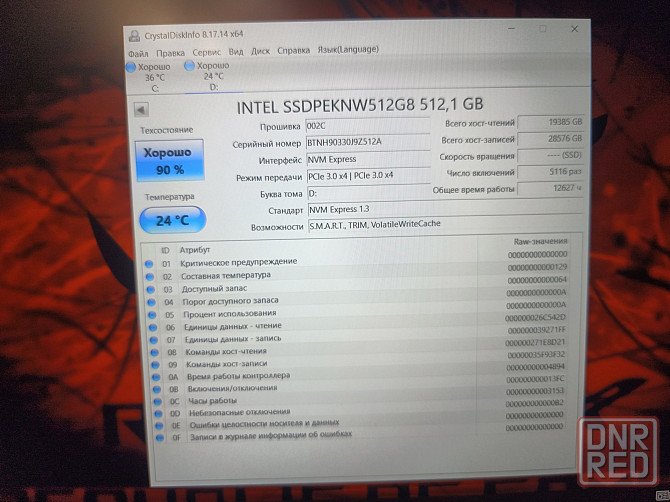Click the status dot for Небезопасные отключения
This screenshot has height=502, width=670.
159,414
